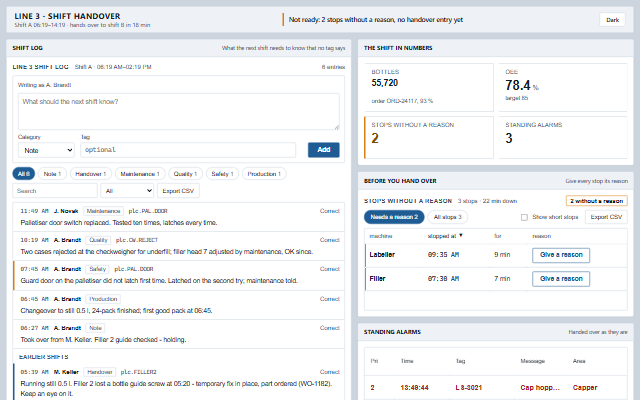The height and width of the screenshot is (400, 640).
Task: Select the All 6 filter chip
Action: pyautogui.click(x=24, y=174)
